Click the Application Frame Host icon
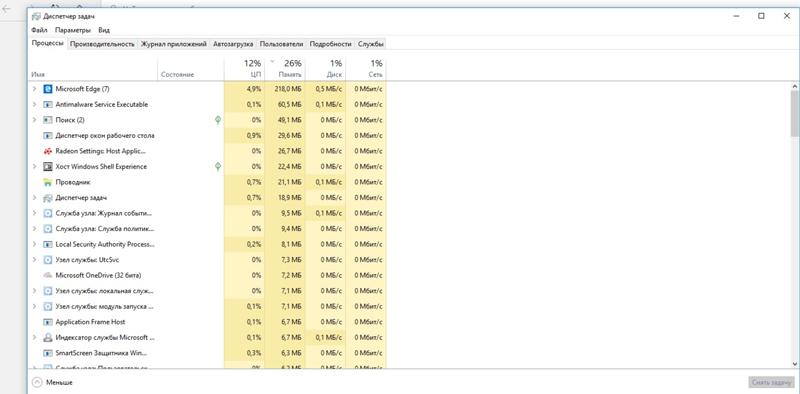This screenshot has height=394, width=800. click(47, 322)
